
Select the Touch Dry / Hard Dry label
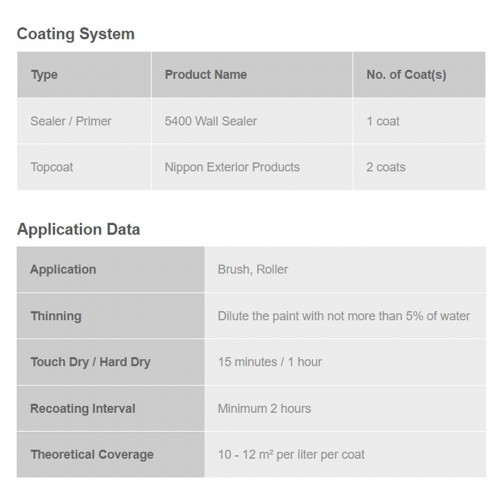pos(110,362)
